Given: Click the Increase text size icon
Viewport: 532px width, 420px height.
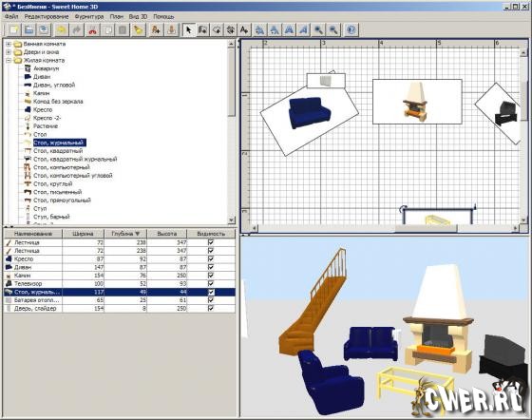Looking at the screenshot, I should [260, 30].
